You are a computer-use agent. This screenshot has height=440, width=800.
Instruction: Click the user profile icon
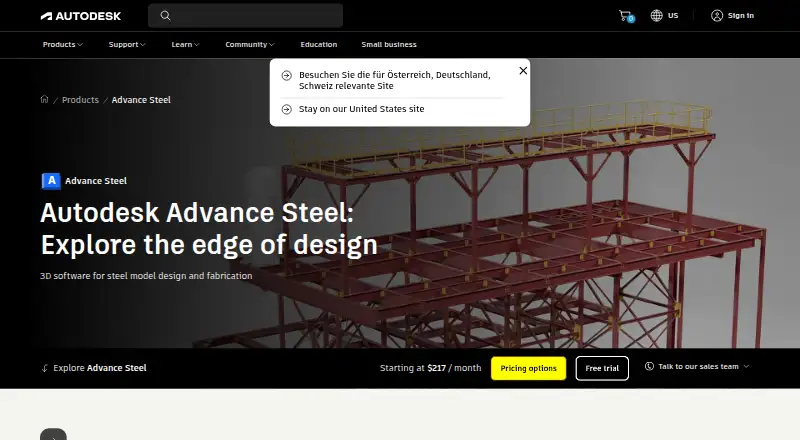[717, 16]
